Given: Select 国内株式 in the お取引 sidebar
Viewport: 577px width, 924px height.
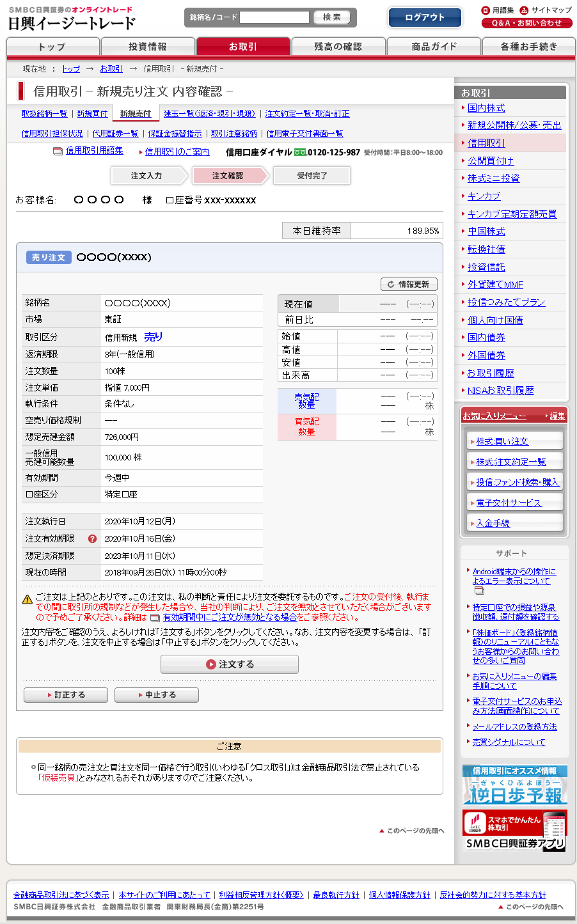Looking at the screenshot, I should click(x=486, y=108).
